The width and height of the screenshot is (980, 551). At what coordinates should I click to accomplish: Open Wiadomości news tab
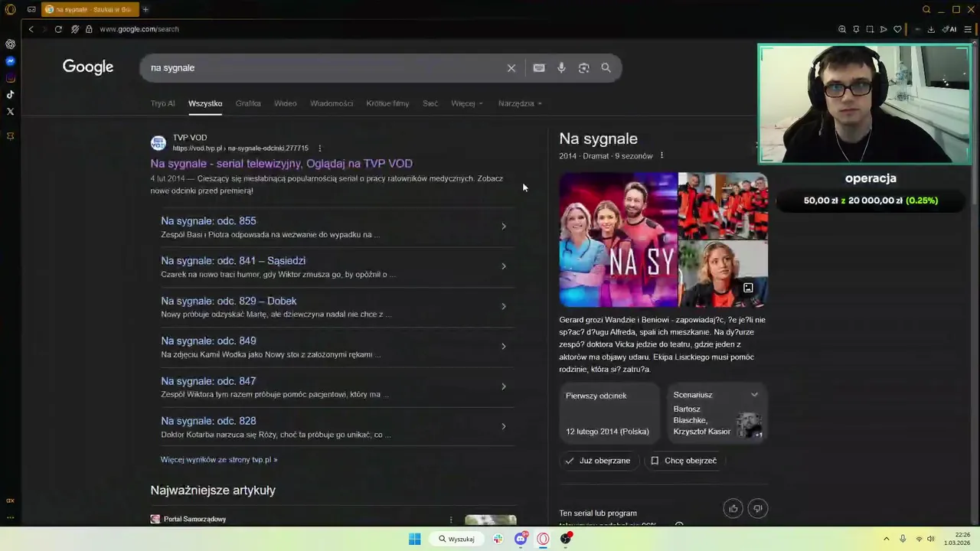(332, 103)
